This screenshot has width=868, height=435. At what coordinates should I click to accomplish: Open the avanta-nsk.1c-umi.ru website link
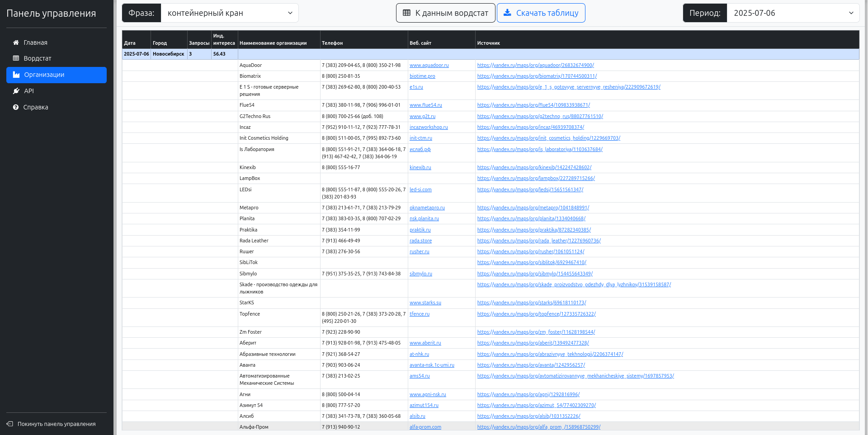432,365
